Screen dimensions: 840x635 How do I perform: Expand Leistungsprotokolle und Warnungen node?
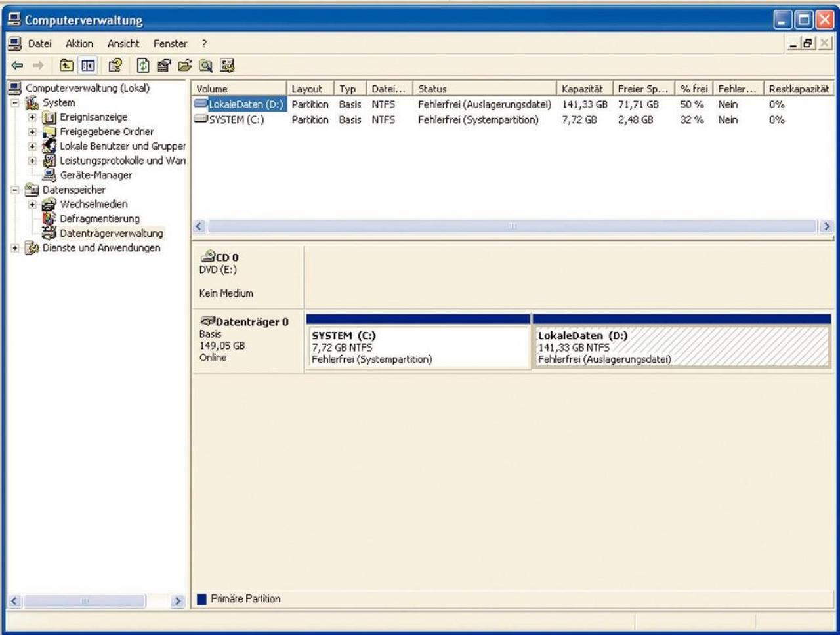coord(32,161)
